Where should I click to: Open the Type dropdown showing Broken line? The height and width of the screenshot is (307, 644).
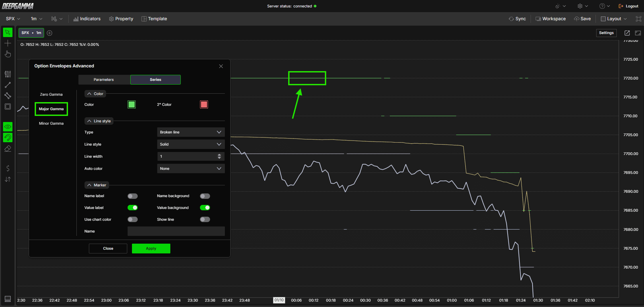tap(191, 132)
